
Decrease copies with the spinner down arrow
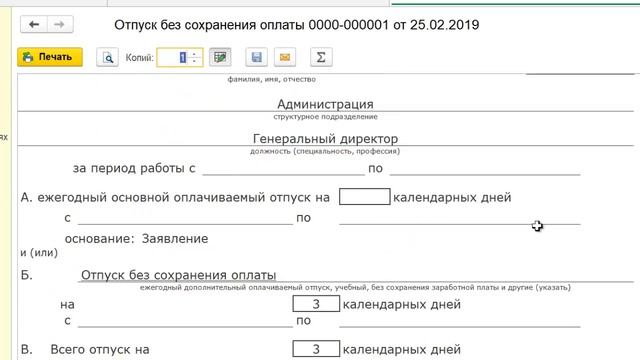[x=195, y=62]
